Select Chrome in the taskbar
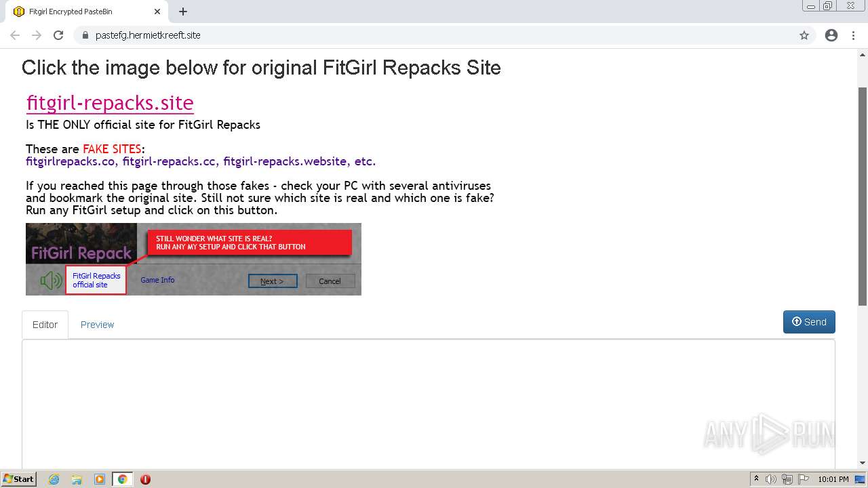The width and height of the screenshot is (868, 488). 123,479
